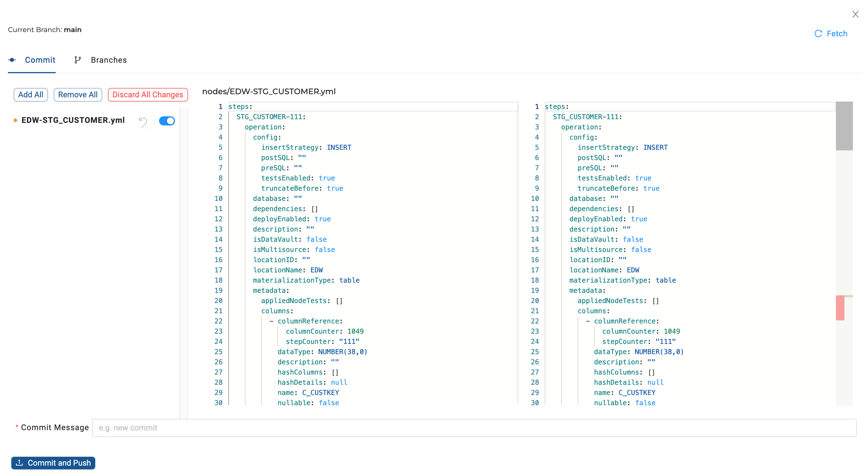868x475 pixels.
Task: Click the Fetch text link
Action: click(837, 34)
